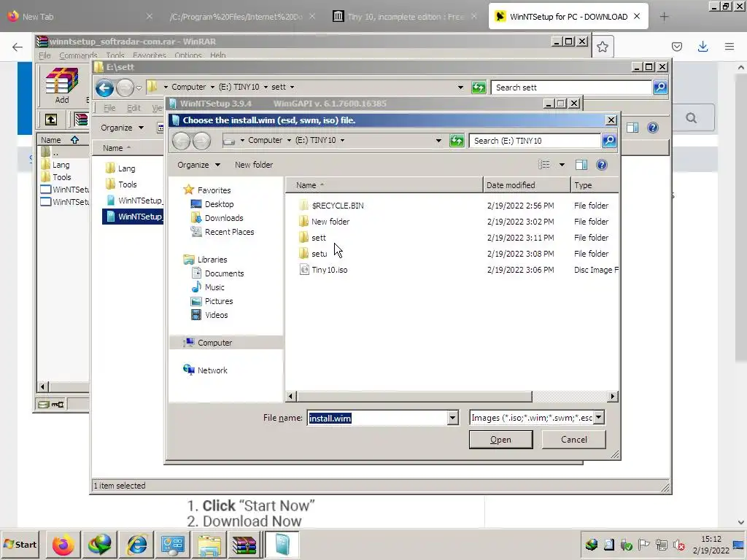
Task: Switch to Tiny 10 incomplete edition tab
Action: coord(405,17)
